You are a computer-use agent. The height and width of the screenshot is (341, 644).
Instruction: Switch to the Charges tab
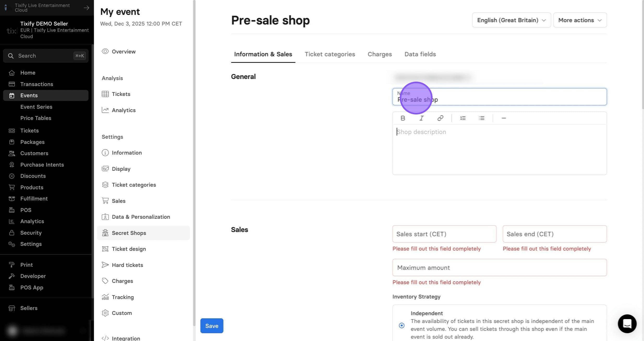380,54
